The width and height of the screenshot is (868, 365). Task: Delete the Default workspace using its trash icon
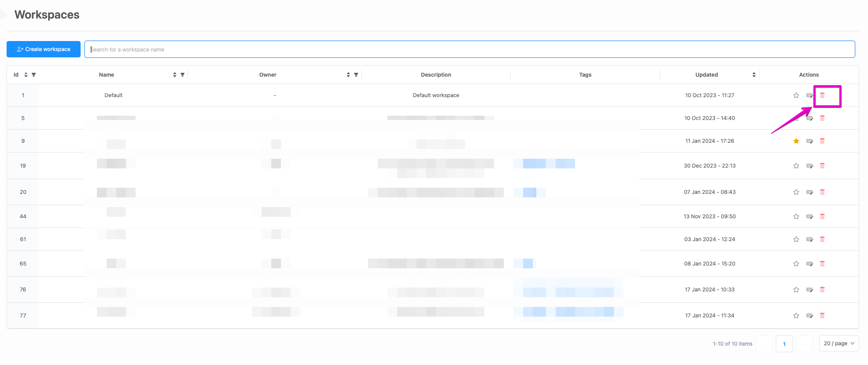point(823,95)
